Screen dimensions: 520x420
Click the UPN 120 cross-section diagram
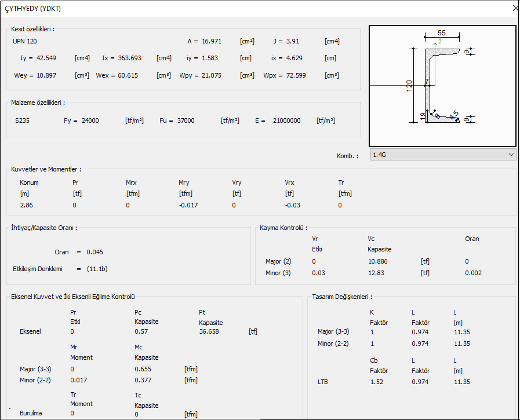click(x=442, y=86)
